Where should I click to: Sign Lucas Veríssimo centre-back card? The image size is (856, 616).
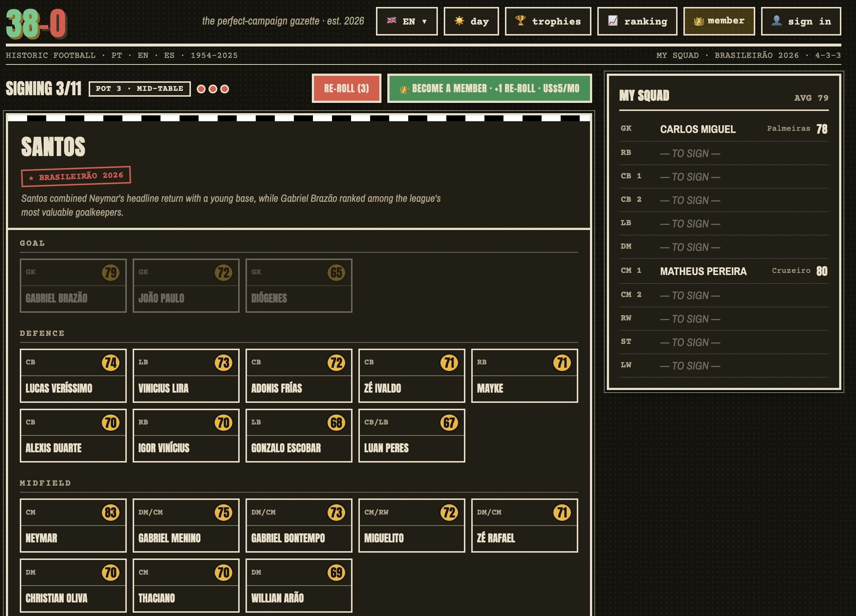coord(73,376)
